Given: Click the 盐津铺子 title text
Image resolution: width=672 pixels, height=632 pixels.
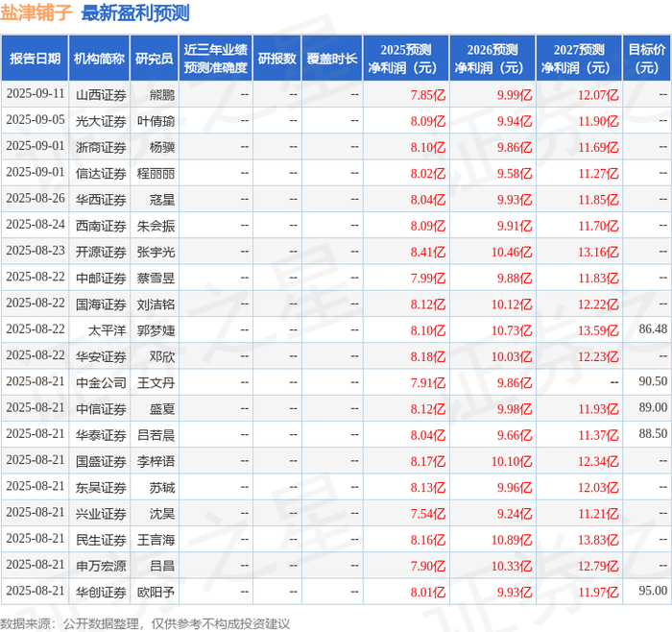Looking at the screenshot, I should pyautogui.click(x=36, y=12).
